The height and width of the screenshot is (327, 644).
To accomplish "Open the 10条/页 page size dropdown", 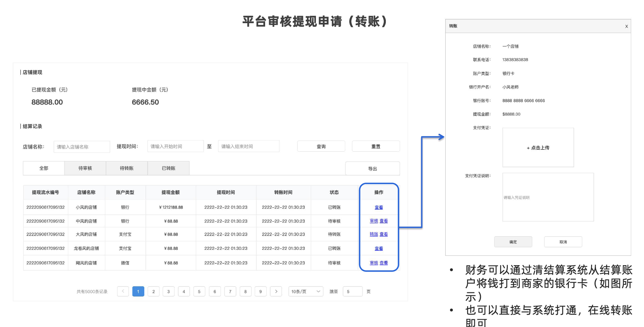I will pos(306,291).
